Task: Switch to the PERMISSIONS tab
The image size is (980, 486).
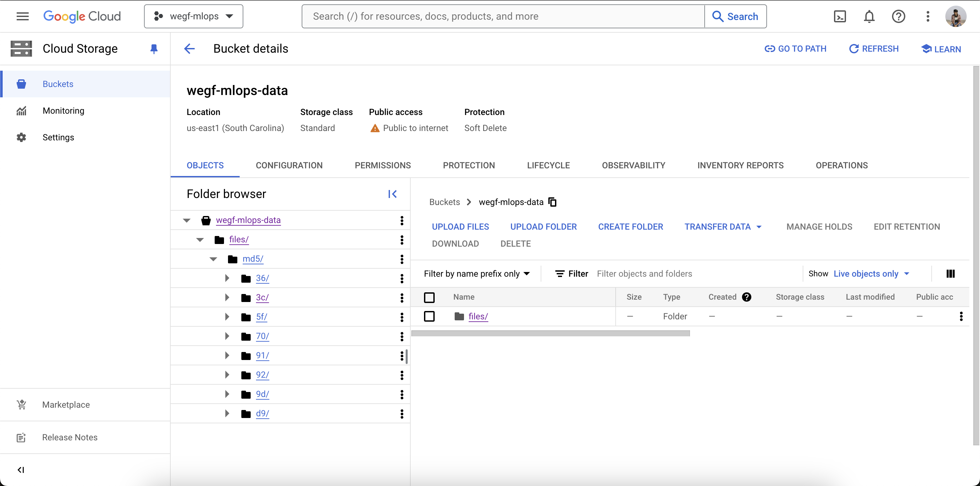Action: 382,165
